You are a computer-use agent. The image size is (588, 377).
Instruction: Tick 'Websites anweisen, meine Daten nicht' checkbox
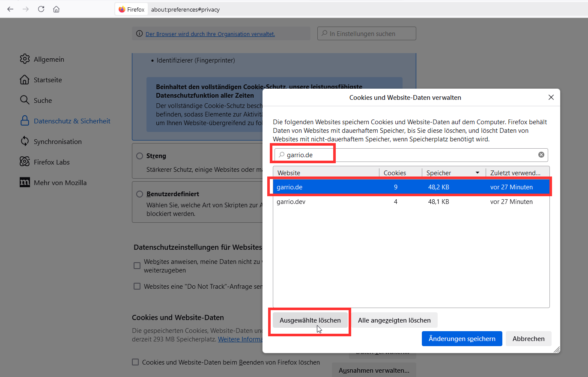[x=137, y=266]
